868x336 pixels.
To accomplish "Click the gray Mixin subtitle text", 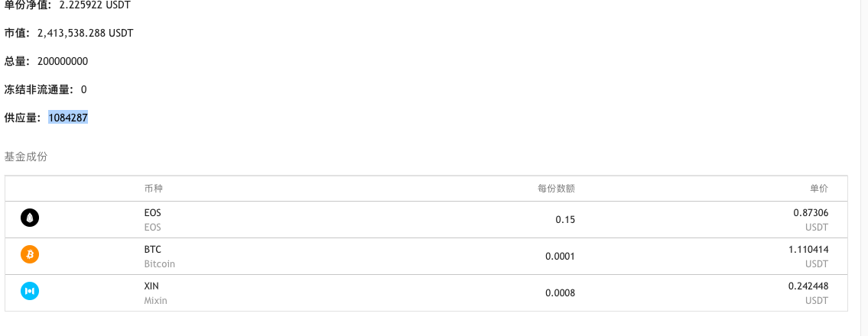I will tap(155, 300).
